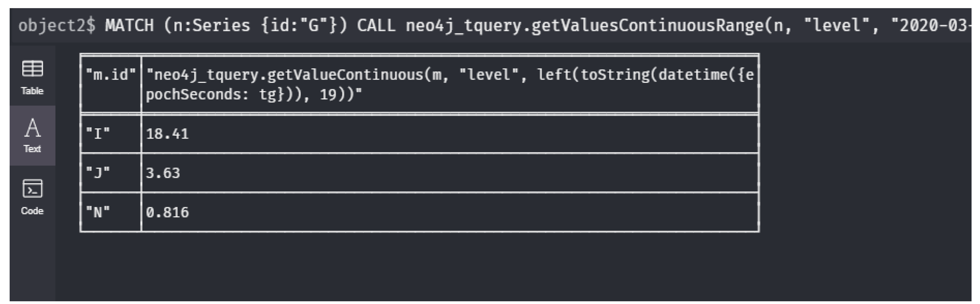Click the 'object2$' database prompt
The height and width of the screenshot is (304, 980).
pos(57,26)
